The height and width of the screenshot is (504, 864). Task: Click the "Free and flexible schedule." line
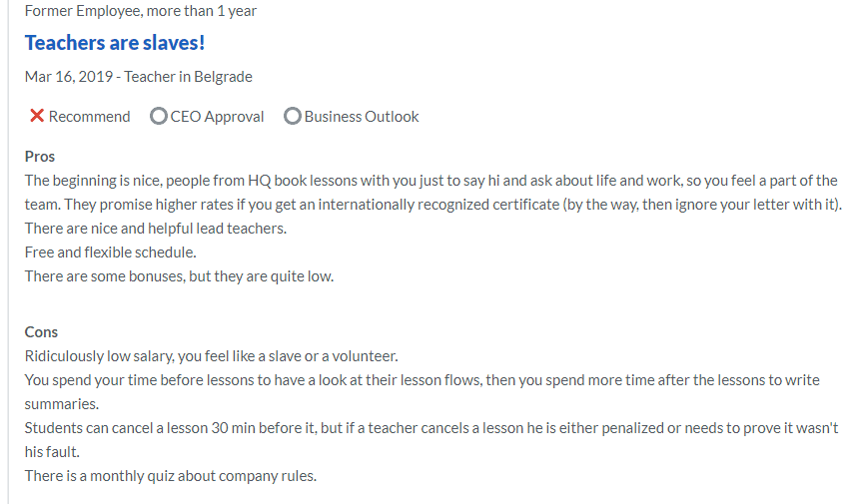110,252
